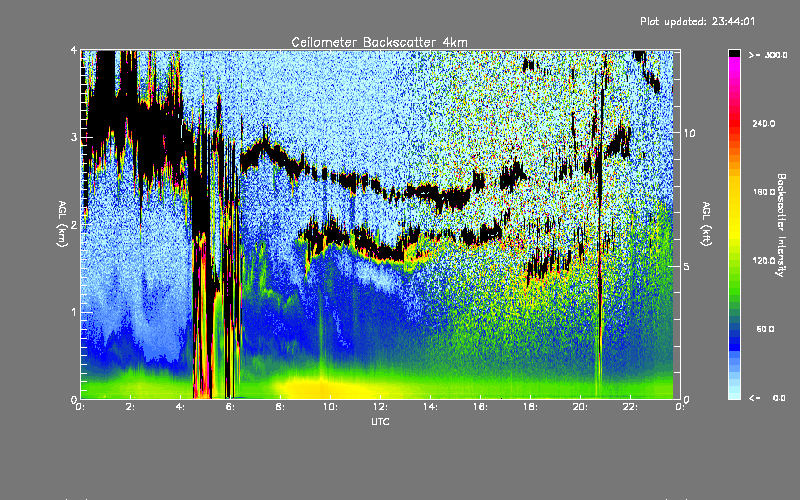Viewport: 800px width, 500px height.
Task: Click the '10' tick on the kft axis
Action: 689,133
